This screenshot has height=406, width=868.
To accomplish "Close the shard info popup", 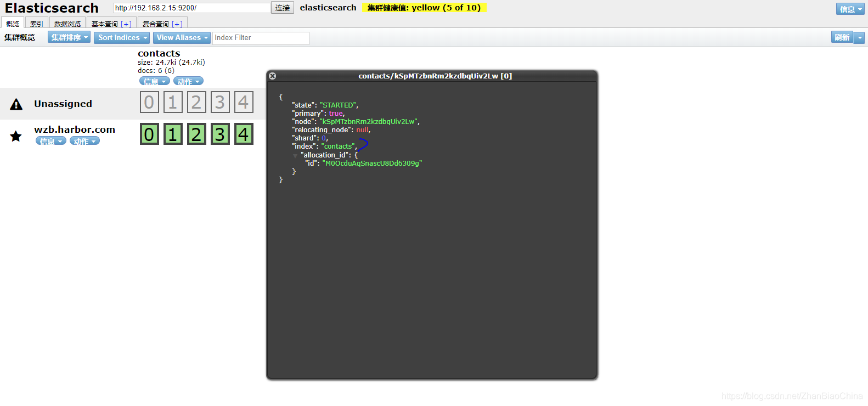I will pyautogui.click(x=273, y=76).
